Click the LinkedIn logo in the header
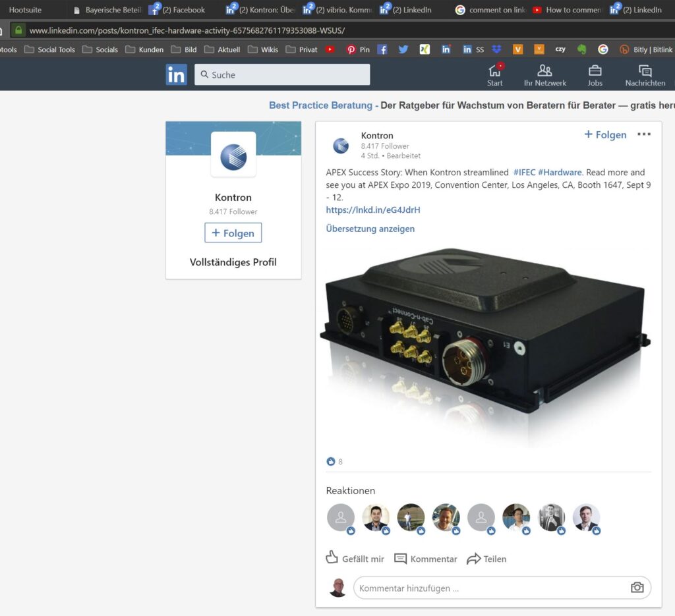The height and width of the screenshot is (616, 675). (176, 74)
